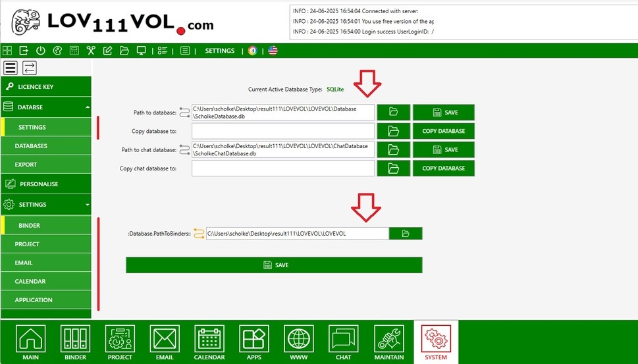Save the Path to database
This screenshot has width=638, height=364.
click(444, 113)
